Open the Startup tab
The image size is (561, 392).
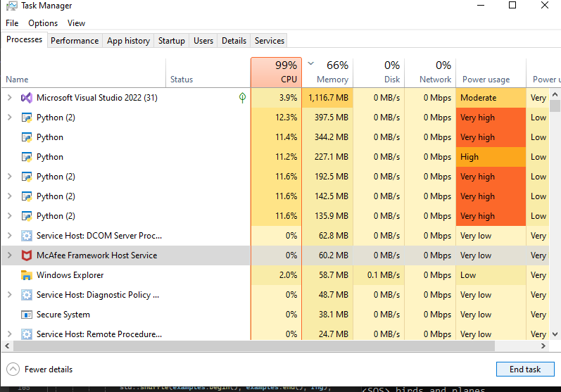(x=172, y=41)
